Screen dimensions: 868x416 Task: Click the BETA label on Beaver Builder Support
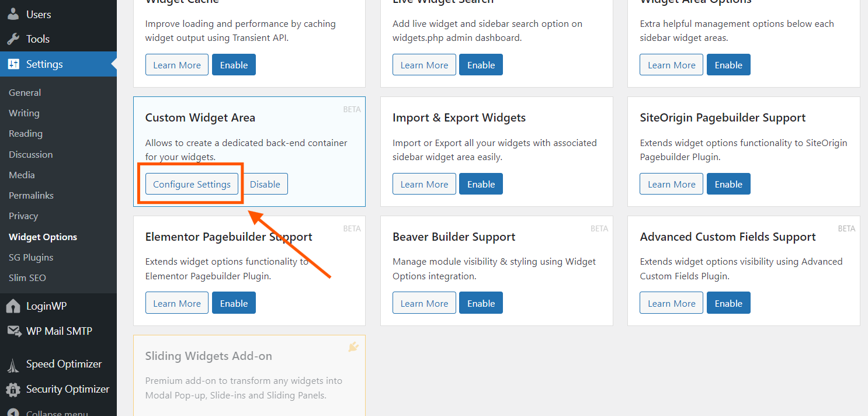tap(599, 228)
